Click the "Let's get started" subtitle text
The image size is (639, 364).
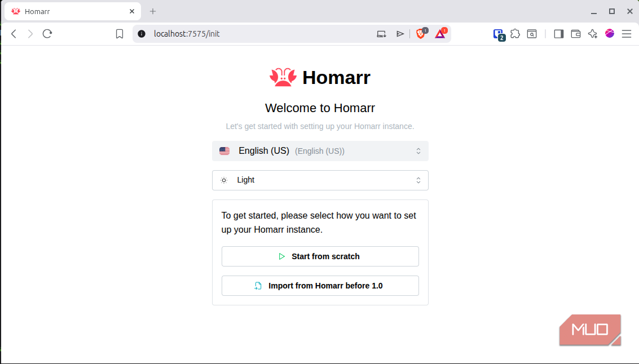tap(320, 126)
